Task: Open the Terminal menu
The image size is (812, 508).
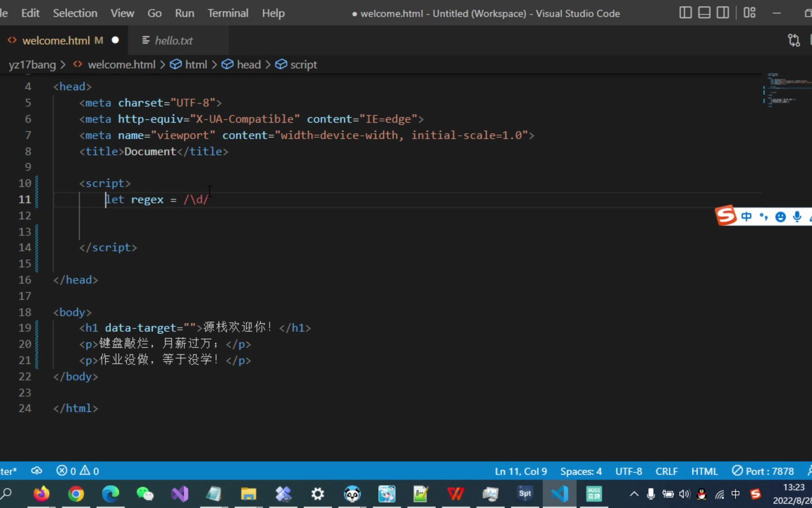Action: pyautogui.click(x=228, y=13)
